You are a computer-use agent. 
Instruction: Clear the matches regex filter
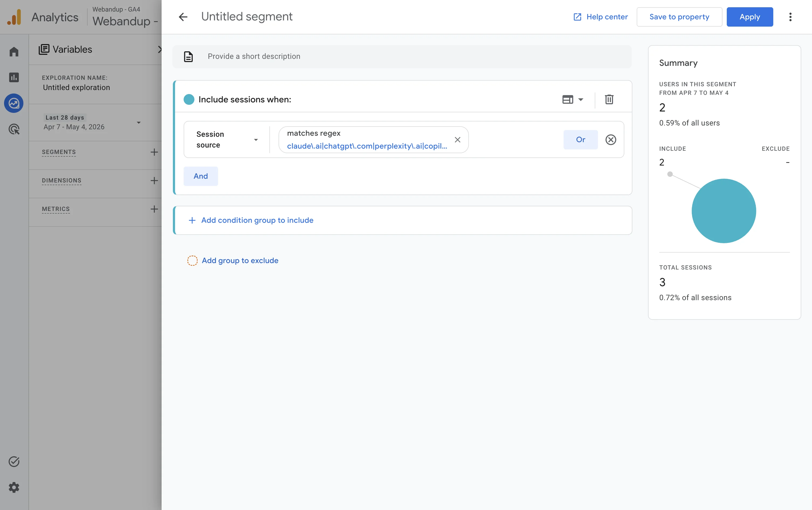coord(457,139)
